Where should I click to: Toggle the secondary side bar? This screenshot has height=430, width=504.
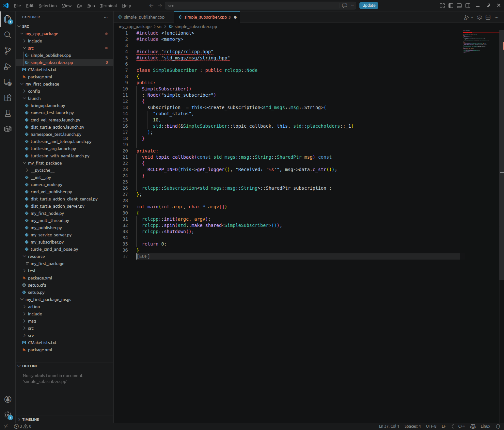tap(468, 6)
